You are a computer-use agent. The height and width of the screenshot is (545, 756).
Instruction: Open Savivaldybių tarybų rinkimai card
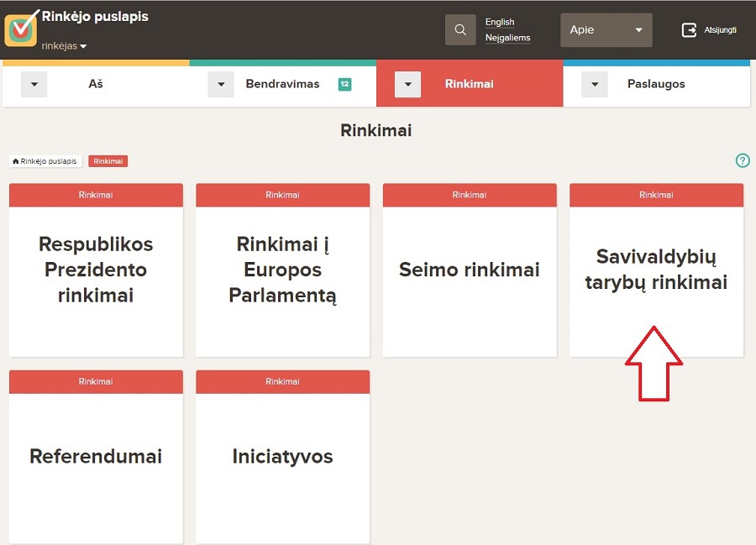[656, 270]
